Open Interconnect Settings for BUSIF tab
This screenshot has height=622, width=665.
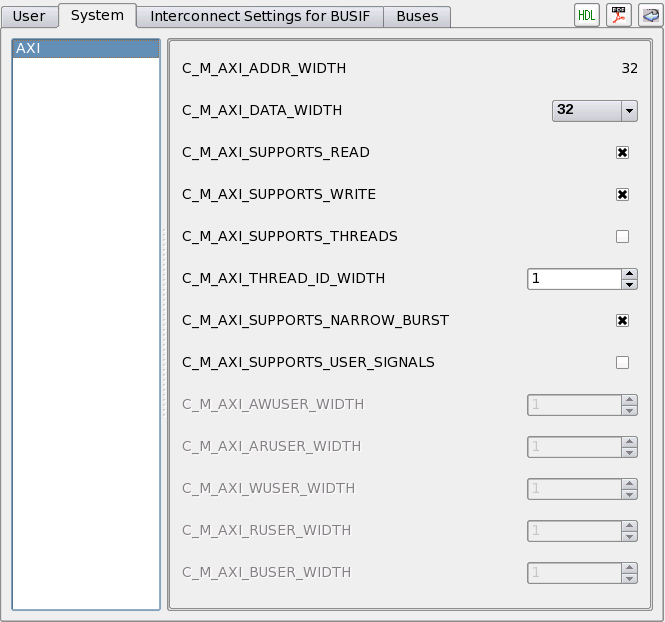[x=260, y=16]
